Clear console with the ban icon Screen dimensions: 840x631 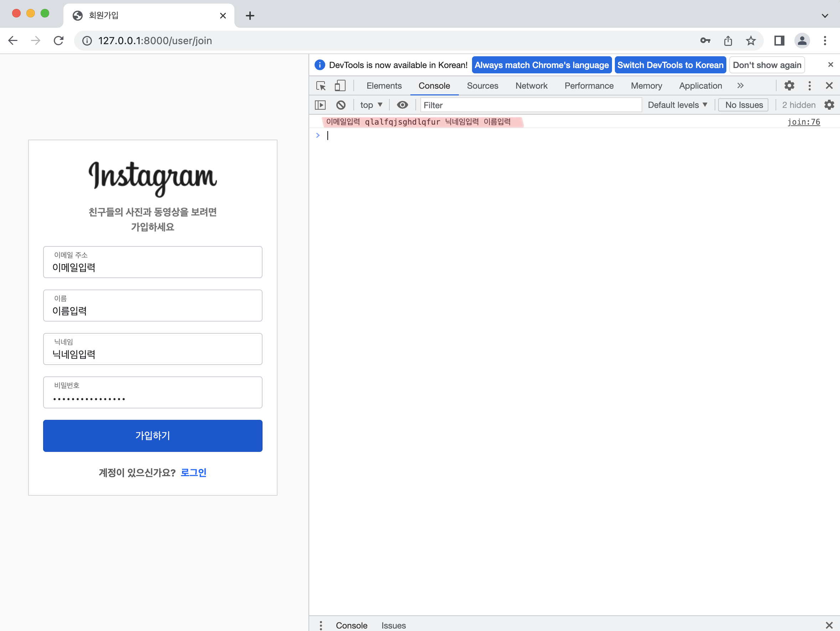point(341,105)
